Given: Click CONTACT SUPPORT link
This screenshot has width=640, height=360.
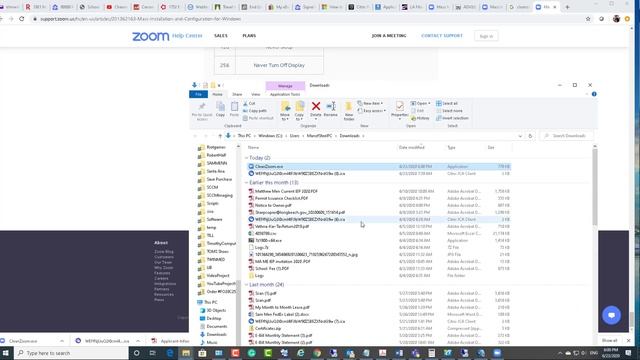Looking at the screenshot, I should 442,36.
